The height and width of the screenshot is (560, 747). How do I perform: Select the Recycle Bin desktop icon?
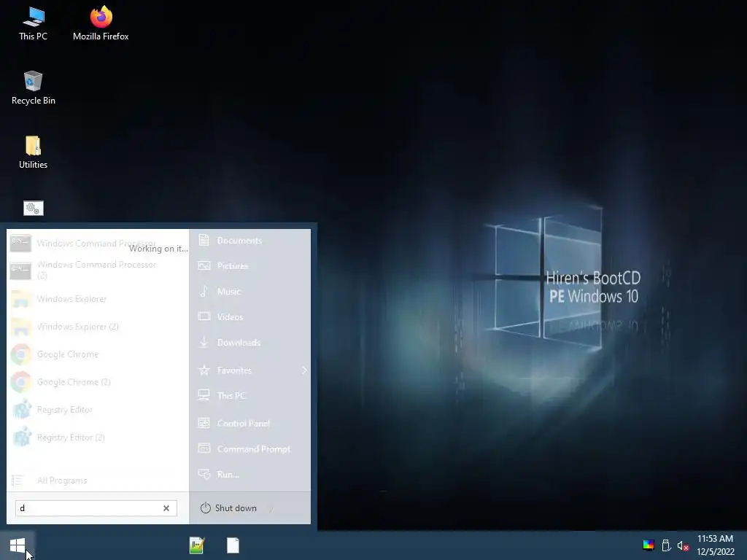pos(34,88)
